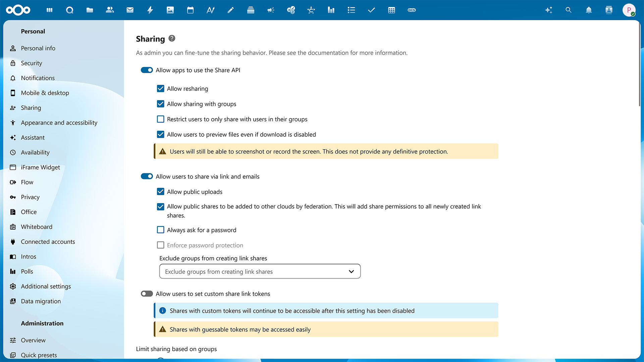Open the Exclude groups from creating link shares dropdown

[x=260, y=271]
